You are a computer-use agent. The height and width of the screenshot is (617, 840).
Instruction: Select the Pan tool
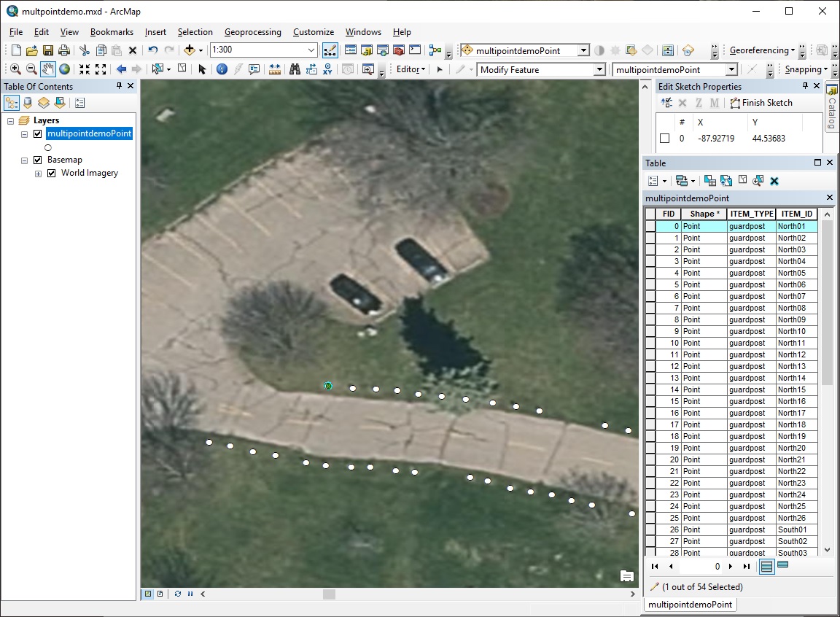(x=49, y=69)
